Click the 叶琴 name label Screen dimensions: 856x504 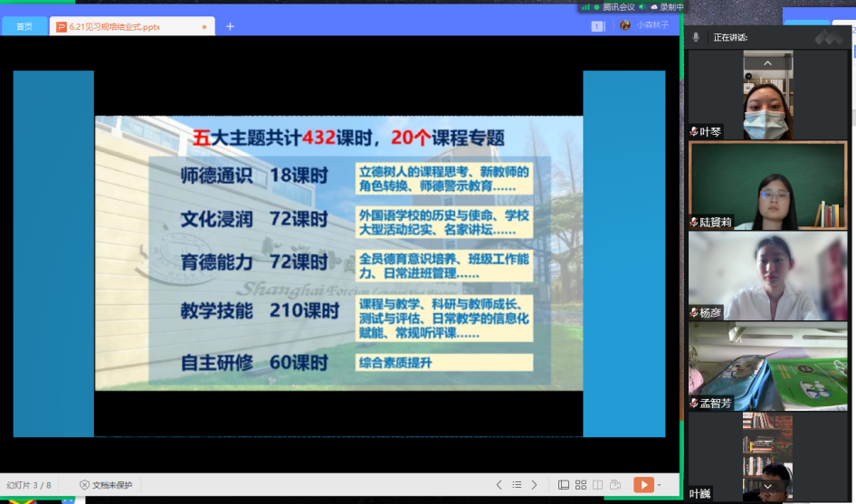(x=710, y=131)
